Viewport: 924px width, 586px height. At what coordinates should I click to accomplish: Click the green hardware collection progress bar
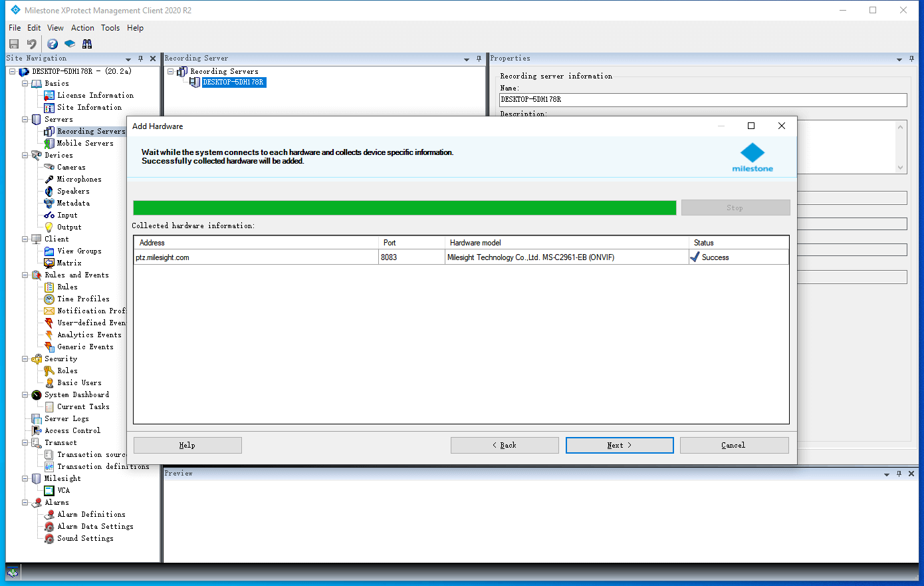405,208
